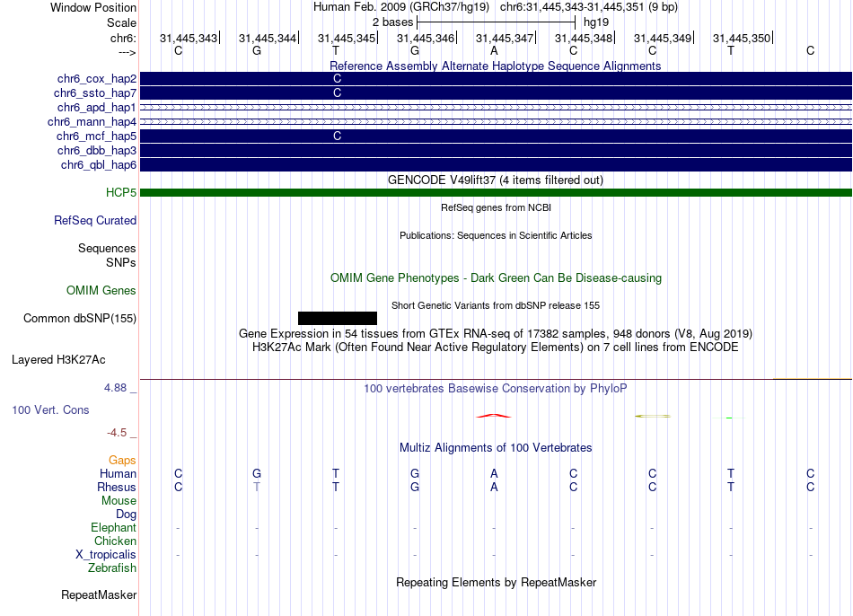This screenshot has height=616, width=853.
Task: Click the black dbSNP variant block
Action: click(x=338, y=319)
